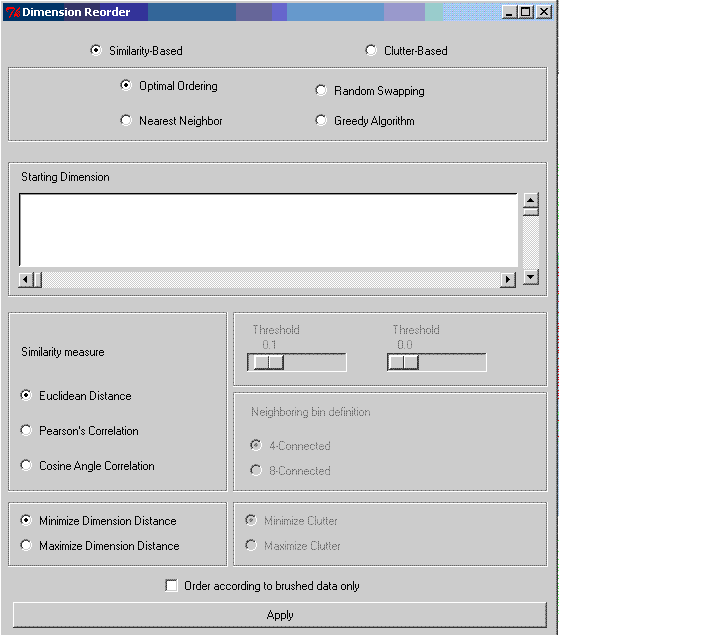This screenshot has height=635, width=704.
Task: Select the Greedy Algorithm option
Action: (321, 121)
